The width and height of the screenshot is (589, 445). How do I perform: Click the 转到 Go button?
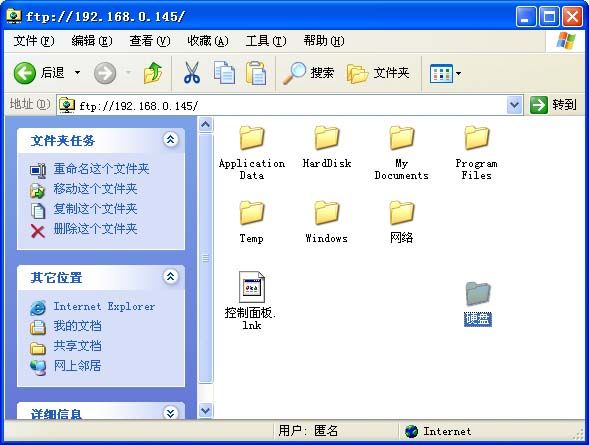pos(553,105)
